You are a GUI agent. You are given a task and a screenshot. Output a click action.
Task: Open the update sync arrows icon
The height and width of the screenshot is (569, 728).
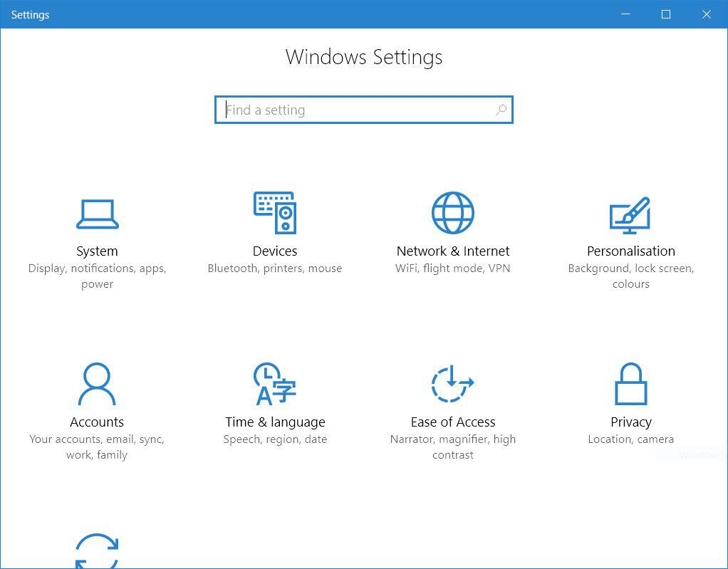coord(97,551)
